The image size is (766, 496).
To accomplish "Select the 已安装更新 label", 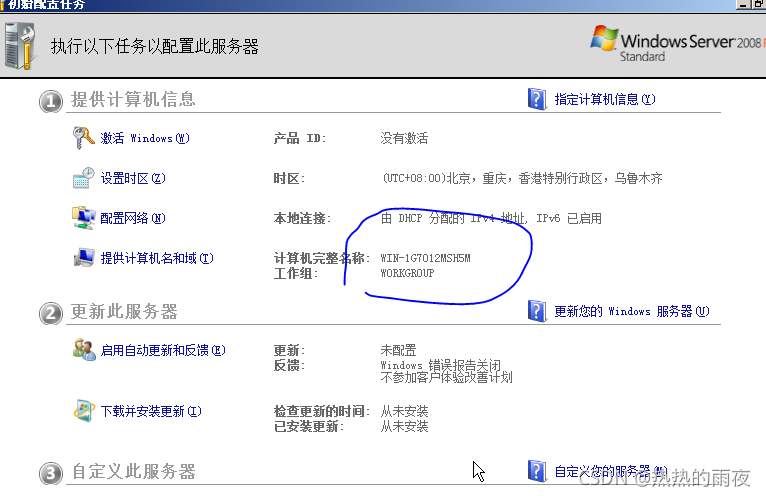I will coord(309,427).
